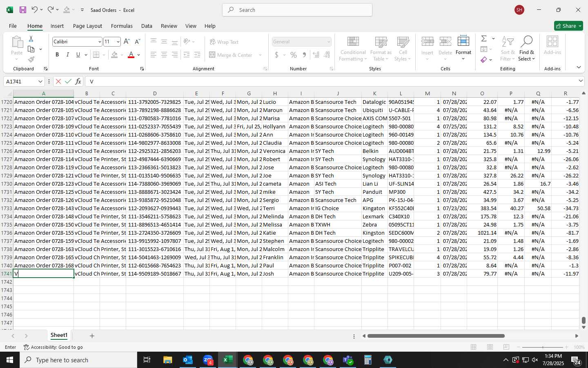The height and width of the screenshot is (368, 588).
Task: Open the font size dropdown showing 11
Action: (118, 42)
